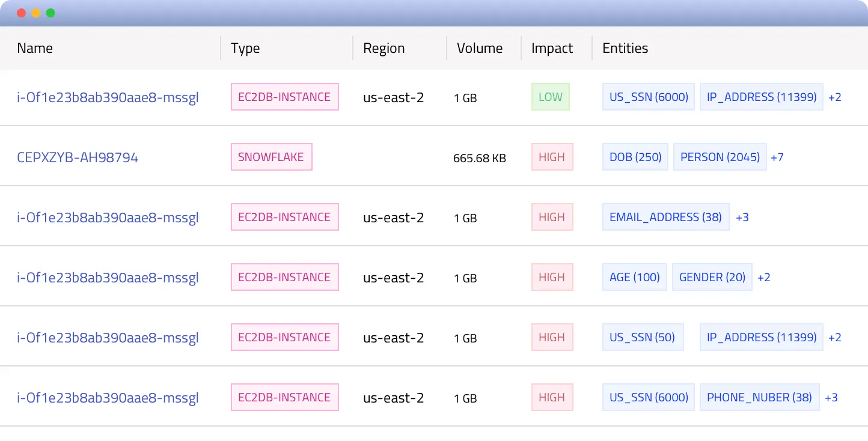Screen dimensions: 868x441
Task: Click the GENDER (20) entity chip
Action: click(x=712, y=277)
